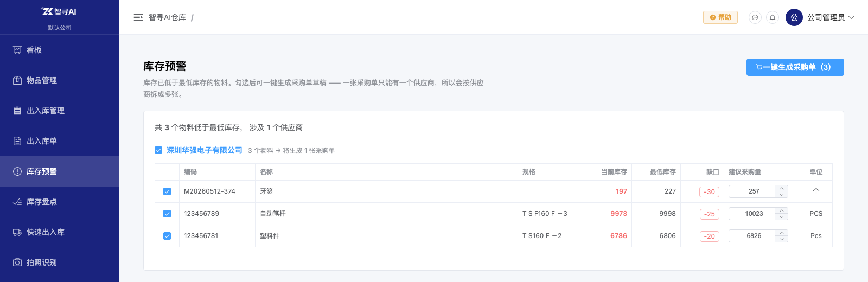Click minimum stock value 6806
Image resolution: width=868 pixels, height=282 pixels.
[x=667, y=236]
